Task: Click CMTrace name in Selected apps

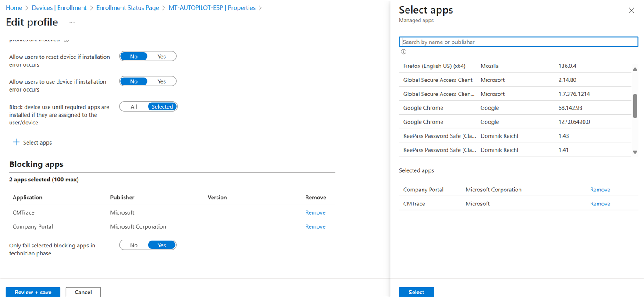Action: 414,204
